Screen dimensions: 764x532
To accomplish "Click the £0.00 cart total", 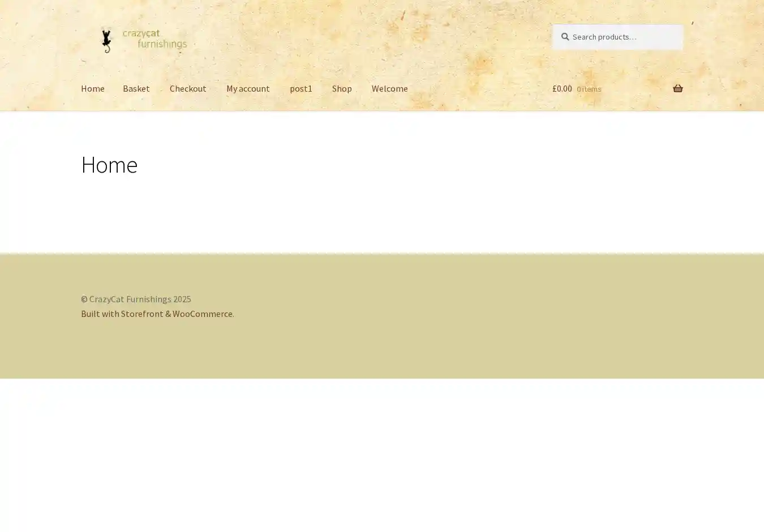I will pos(562,88).
